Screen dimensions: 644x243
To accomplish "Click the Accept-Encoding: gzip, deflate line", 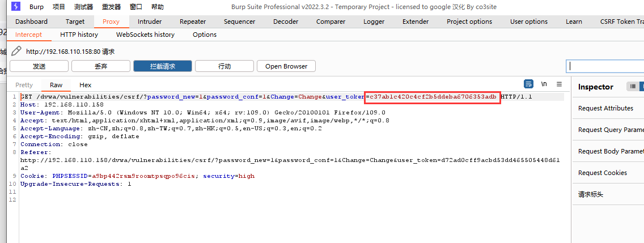I will click(80, 137).
